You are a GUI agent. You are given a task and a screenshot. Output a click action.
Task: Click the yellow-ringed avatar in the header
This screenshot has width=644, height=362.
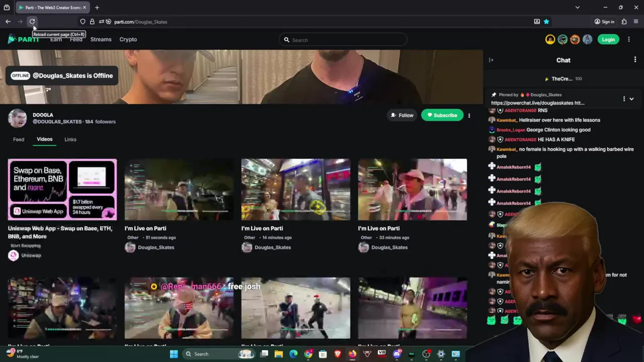tap(550, 40)
